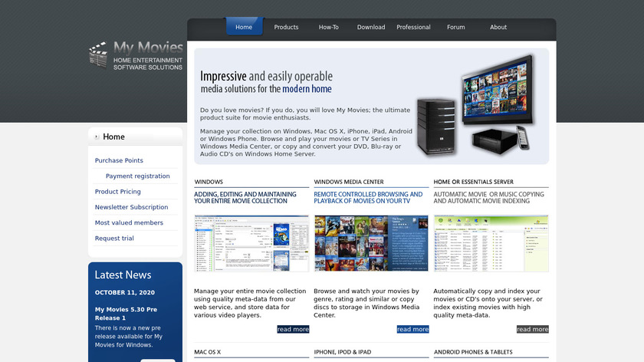Click read more under Home or Essentials Server

(x=533, y=329)
